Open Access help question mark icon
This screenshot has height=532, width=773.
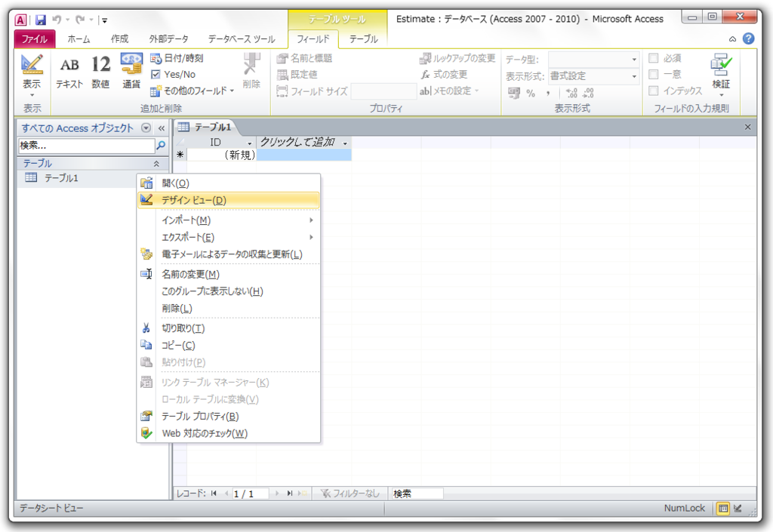748,38
